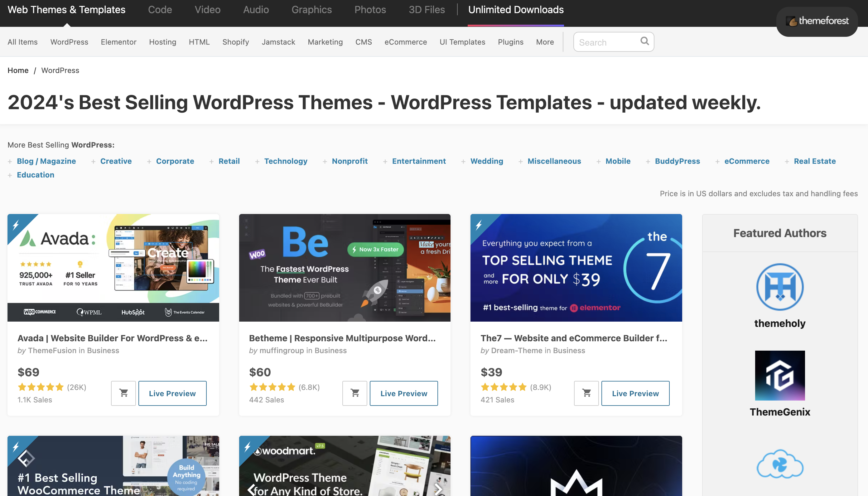Expand the Education category

36,175
